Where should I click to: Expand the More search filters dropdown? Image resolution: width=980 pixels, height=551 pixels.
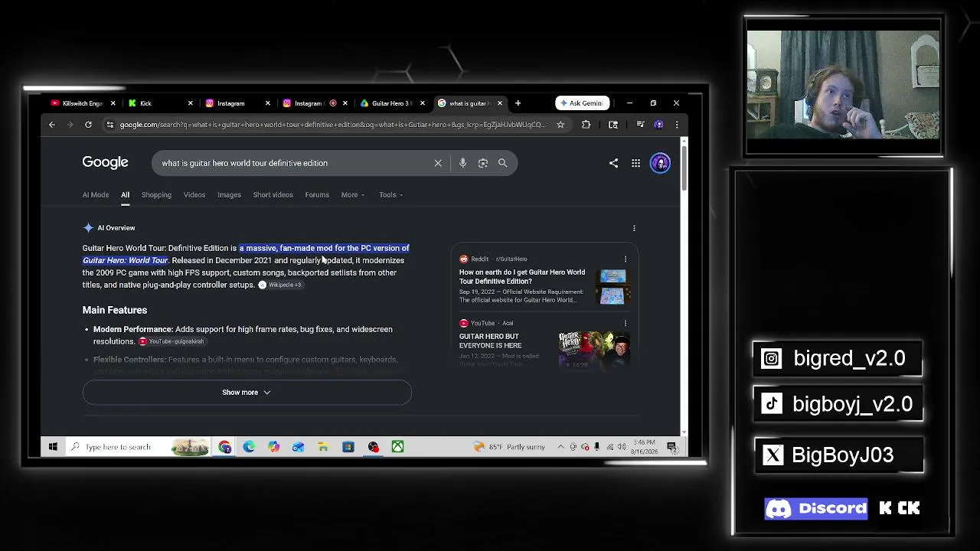click(352, 195)
